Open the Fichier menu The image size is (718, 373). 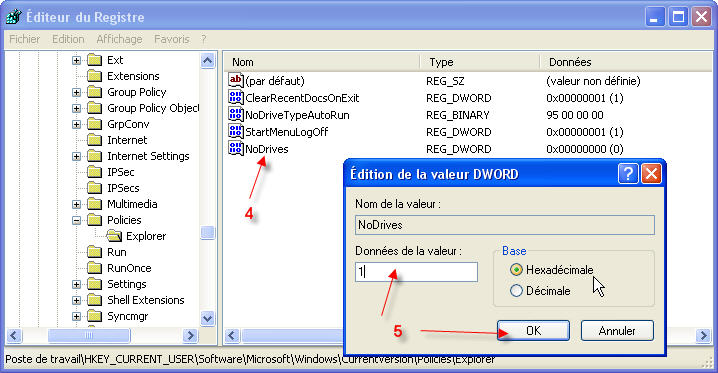(25, 39)
